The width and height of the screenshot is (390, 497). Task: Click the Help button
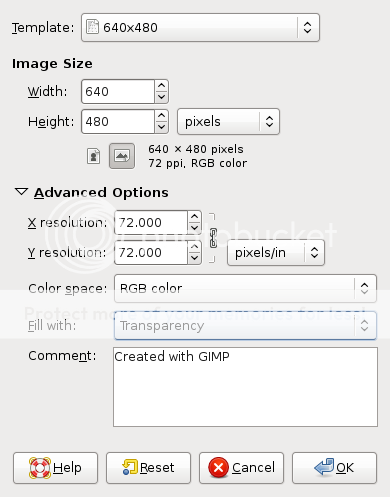(55, 468)
